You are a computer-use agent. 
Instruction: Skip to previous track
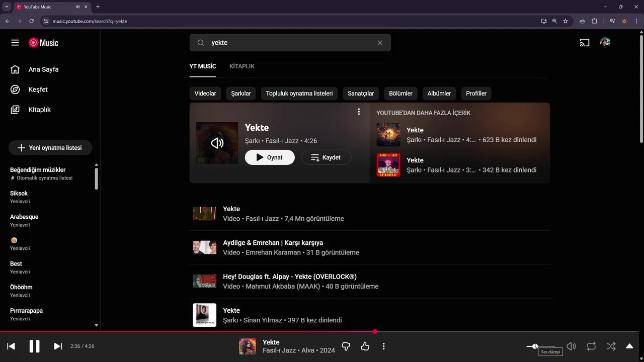tap(11, 346)
